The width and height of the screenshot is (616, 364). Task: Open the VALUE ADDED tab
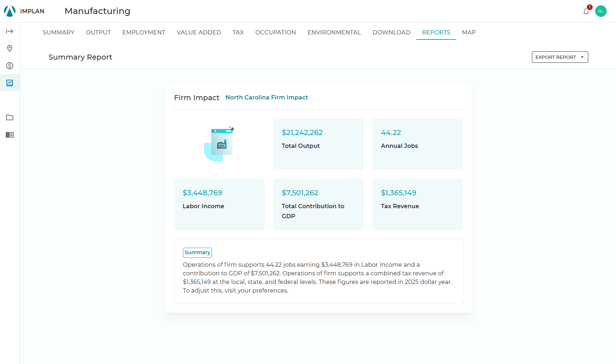199,32
